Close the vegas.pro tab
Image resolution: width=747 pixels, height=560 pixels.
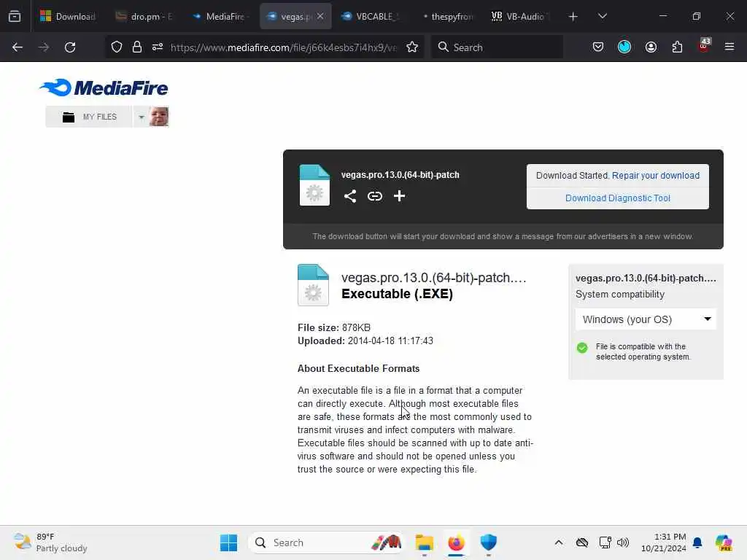[320, 16]
